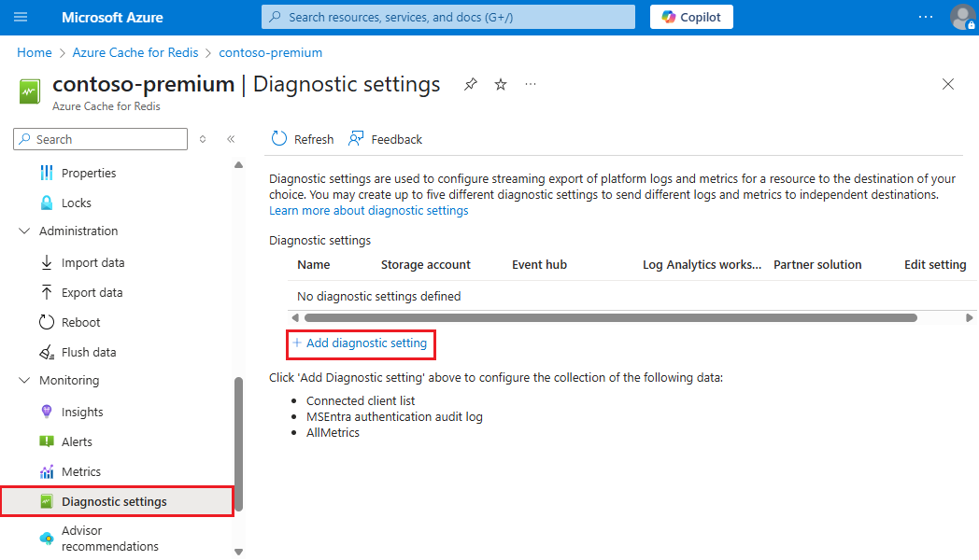The height and width of the screenshot is (560, 979).
Task: Add contoso-premium to favorites via the star
Action: (500, 84)
